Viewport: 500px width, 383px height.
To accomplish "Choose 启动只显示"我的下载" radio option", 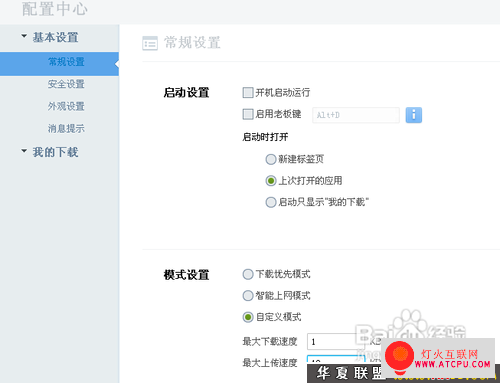I will click(271, 202).
